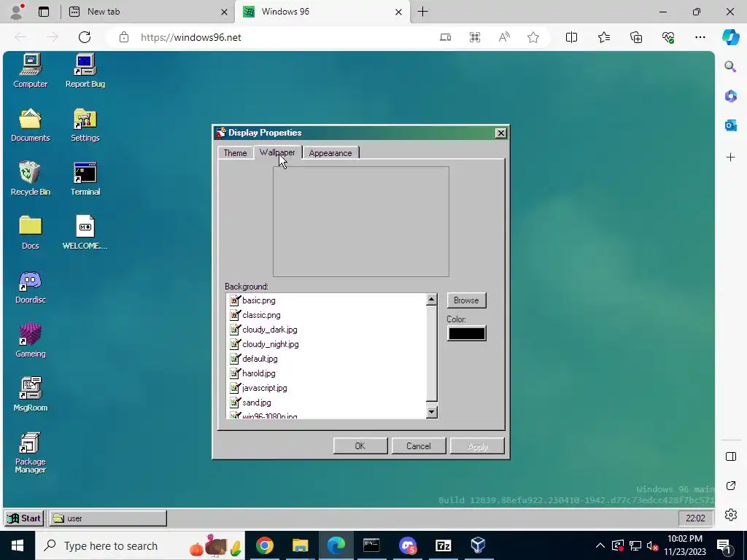The height and width of the screenshot is (560, 747).
Task: Click the muted volume tray icon
Action: (x=653, y=545)
